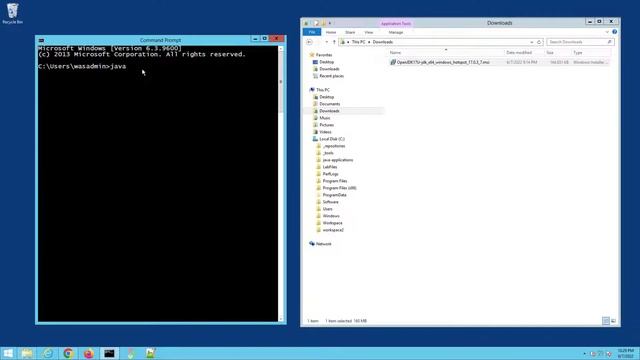The image size is (640, 360).
Task: Click the search magnifier icon in Explorer
Action: [x=609, y=42]
